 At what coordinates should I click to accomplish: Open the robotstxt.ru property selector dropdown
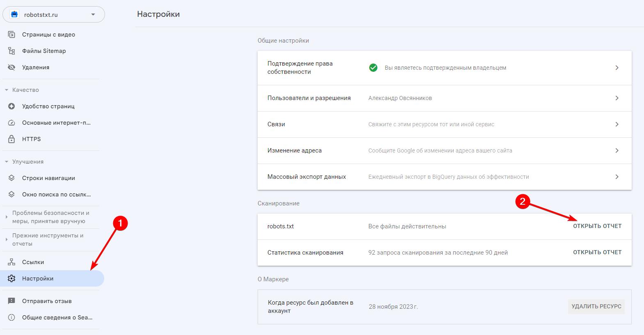click(x=54, y=14)
